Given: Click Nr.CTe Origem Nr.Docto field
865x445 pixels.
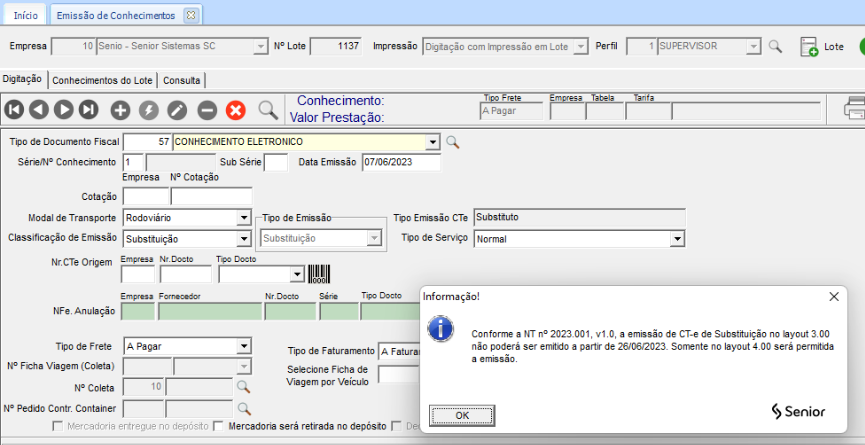Looking at the screenshot, I should click(186, 274).
